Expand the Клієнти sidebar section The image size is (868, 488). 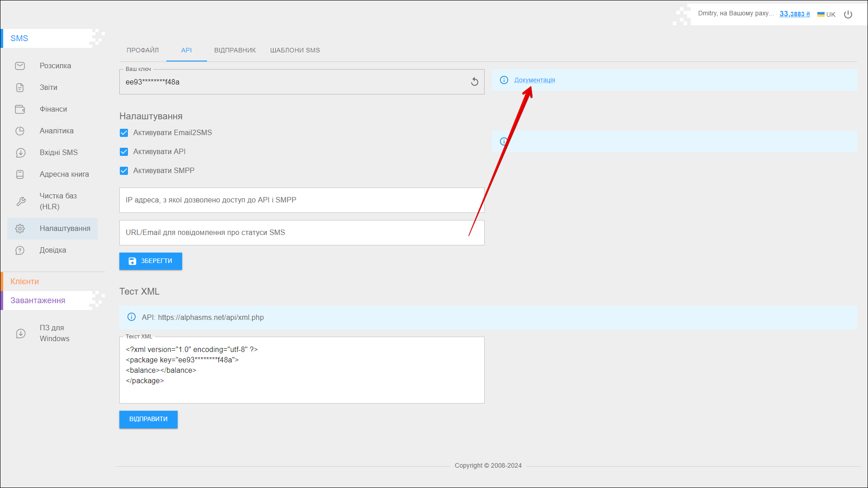point(25,282)
